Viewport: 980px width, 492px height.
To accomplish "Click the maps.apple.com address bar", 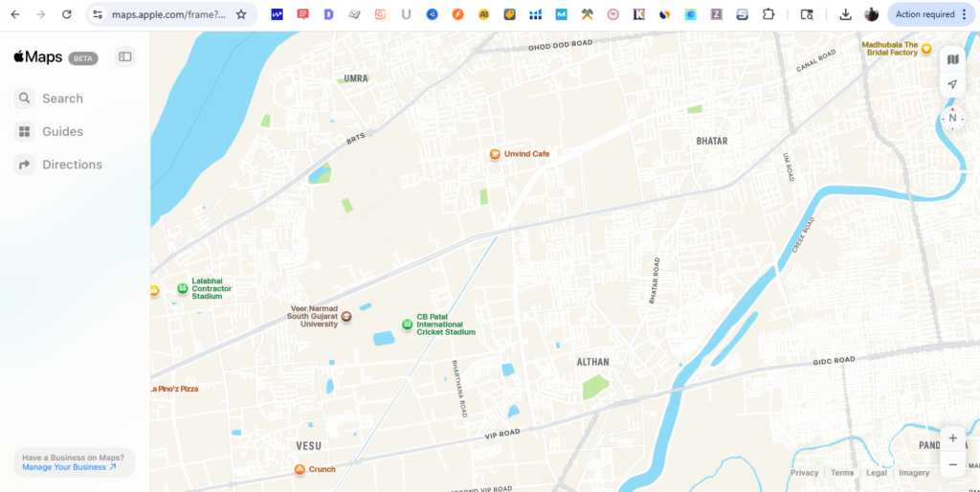I will click(168, 14).
